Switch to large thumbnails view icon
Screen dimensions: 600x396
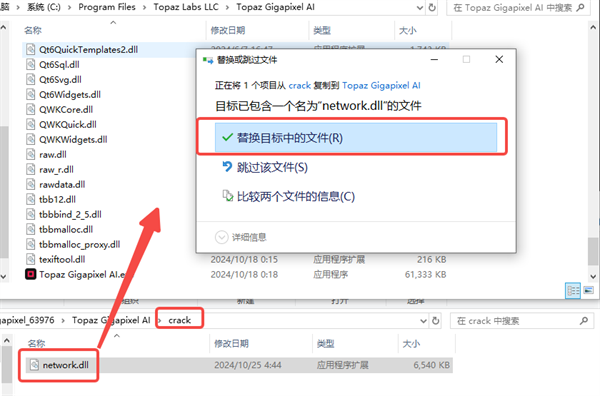[x=589, y=290]
